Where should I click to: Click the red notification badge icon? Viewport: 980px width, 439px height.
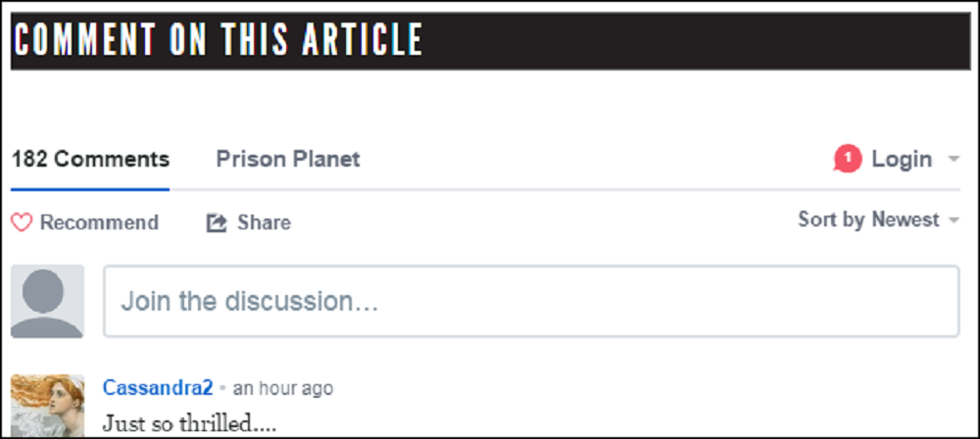[847, 159]
